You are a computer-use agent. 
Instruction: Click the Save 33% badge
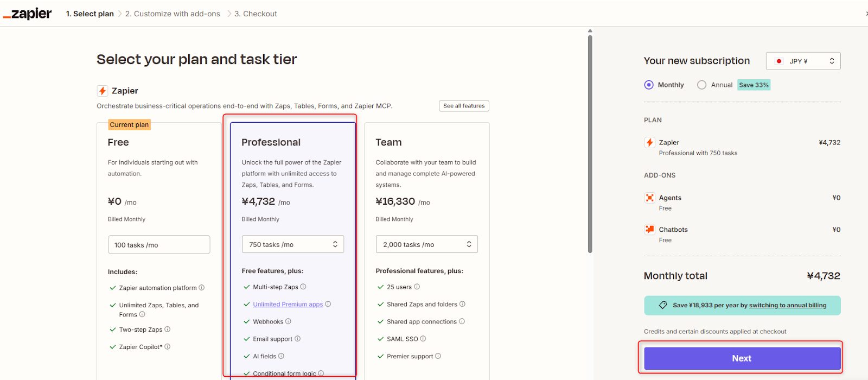[x=754, y=85]
